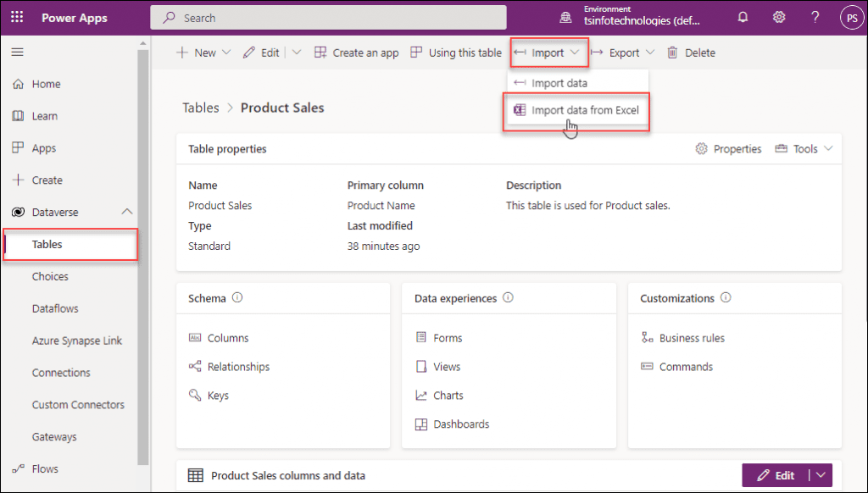Click the Keys icon in Schema
The width and height of the screenshot is (868, 493).
pos(195,395)
